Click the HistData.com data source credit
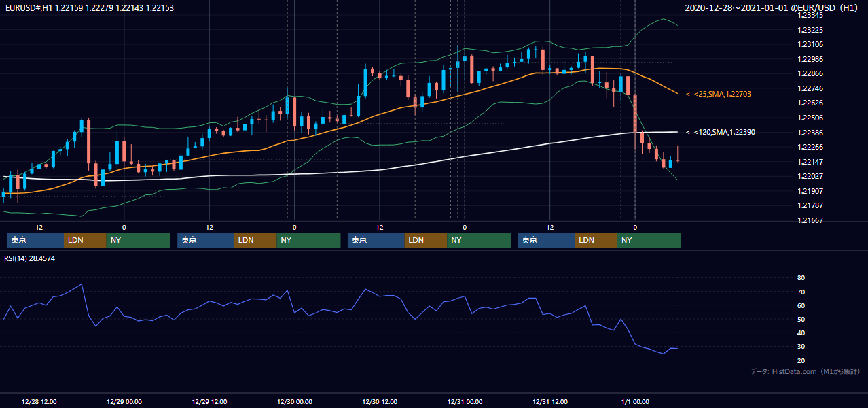Screen dimensions: 868x408 coord(806,371)
